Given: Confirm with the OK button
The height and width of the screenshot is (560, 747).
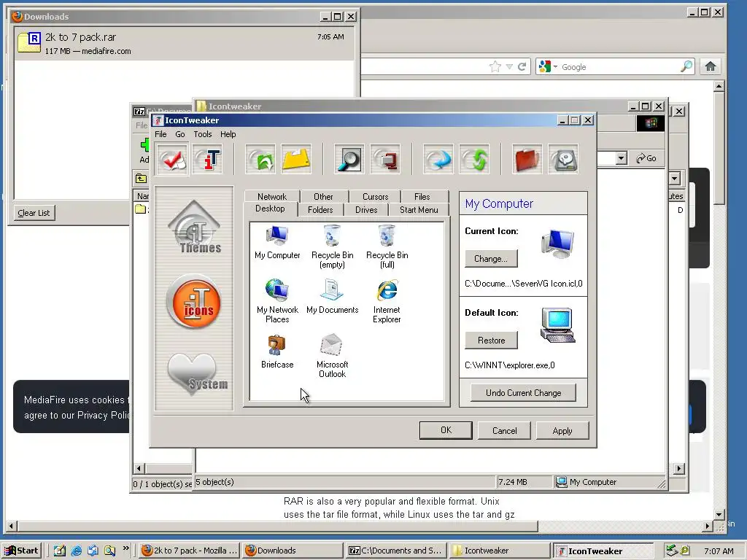Looking at the screenshot, I should coord(446,430).
